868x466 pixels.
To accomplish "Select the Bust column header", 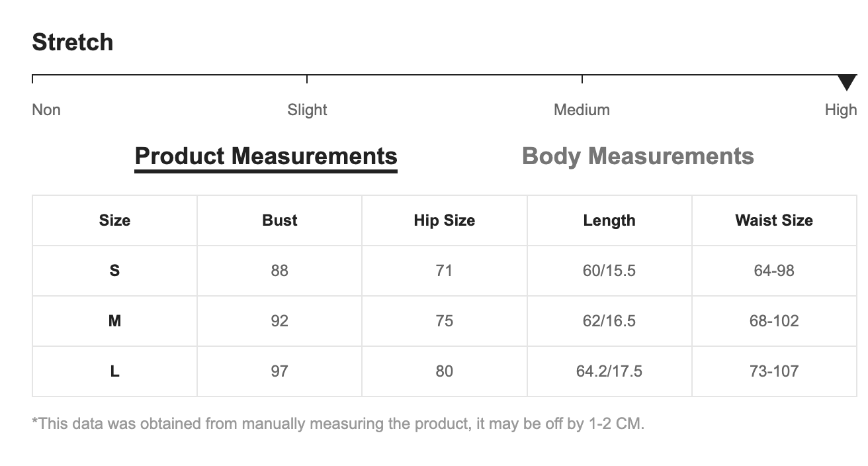I will tap(279, 220).
